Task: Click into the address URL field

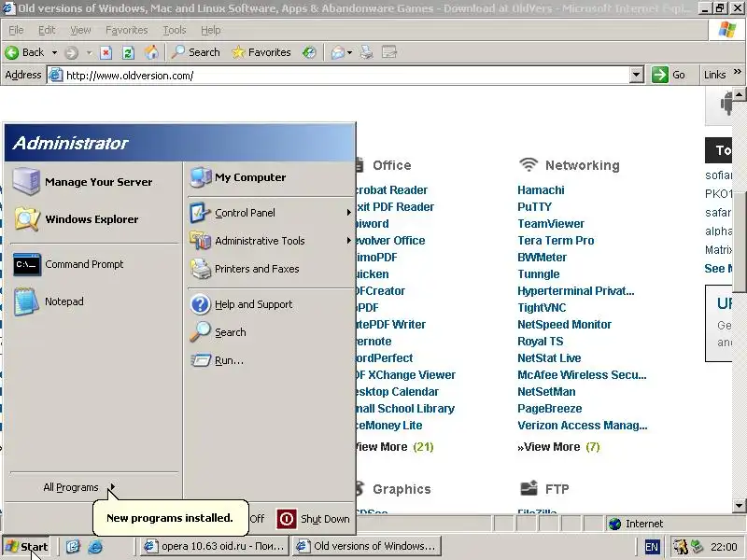Action: (338, 76)
